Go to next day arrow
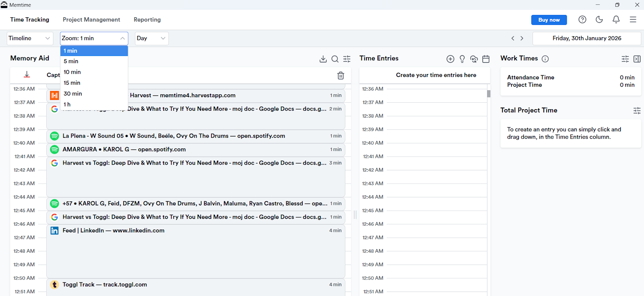Viewport: 644px width, 296px height. click(x=522, y=38)
